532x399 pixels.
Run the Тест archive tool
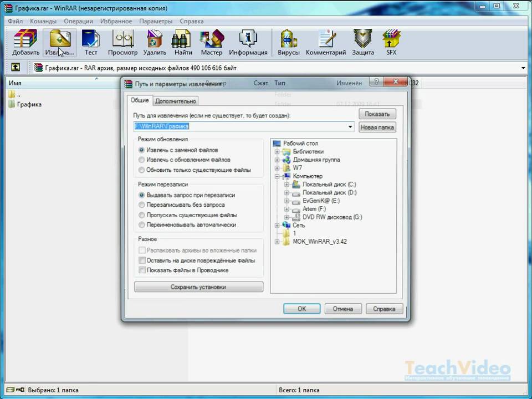90,43
